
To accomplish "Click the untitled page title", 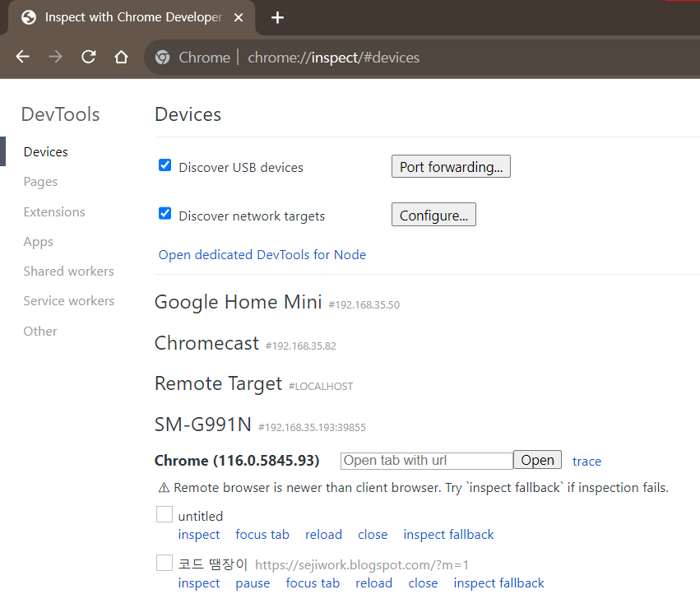I will tap(201, 517).
